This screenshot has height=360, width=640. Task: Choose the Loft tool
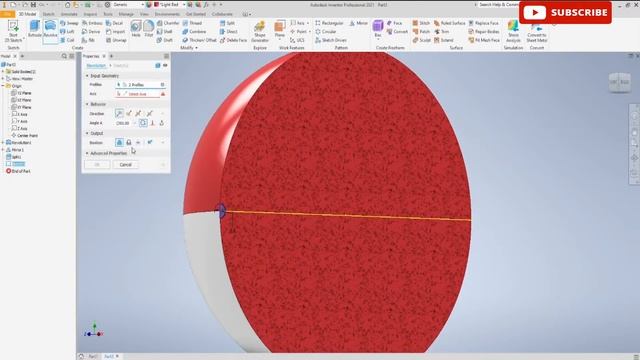click(x=67, y=31)
